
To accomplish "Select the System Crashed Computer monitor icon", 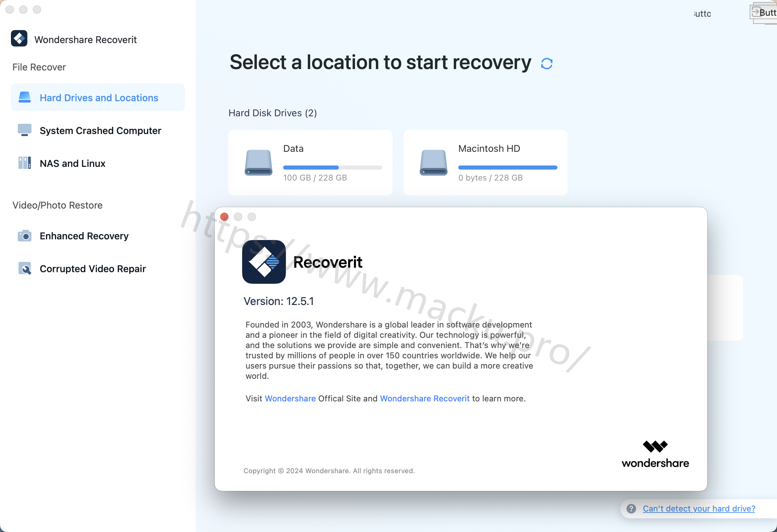I will click(25, 130).
